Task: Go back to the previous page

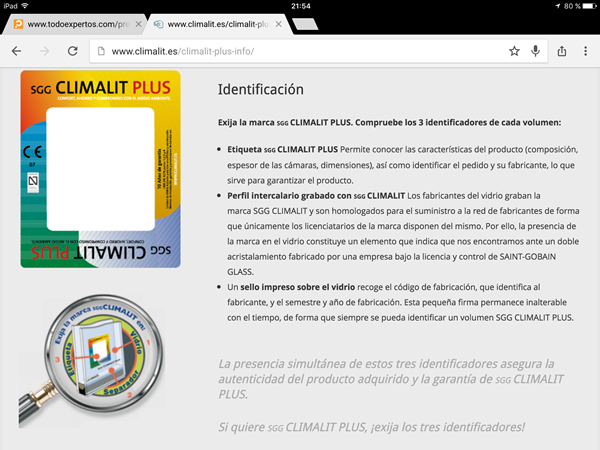Action: pos(16,51)
